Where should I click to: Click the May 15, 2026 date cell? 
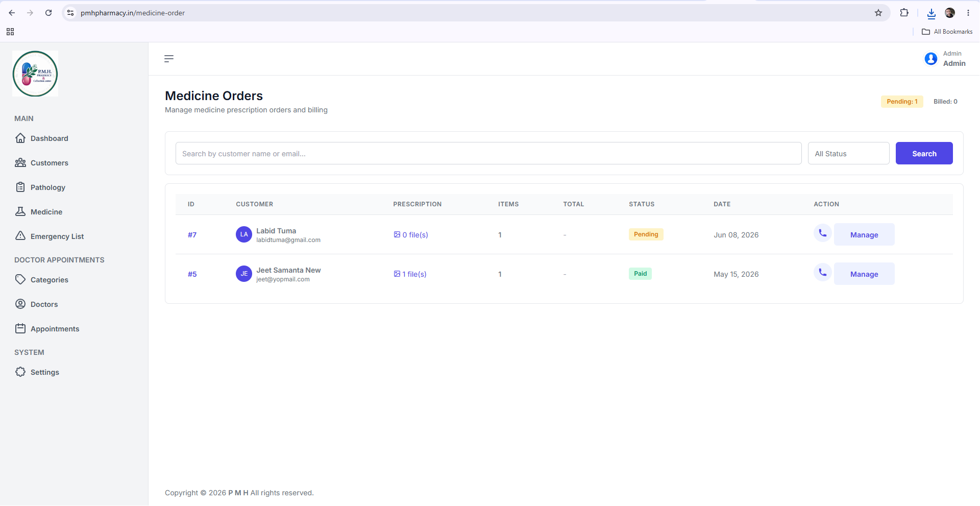(736, 274)
